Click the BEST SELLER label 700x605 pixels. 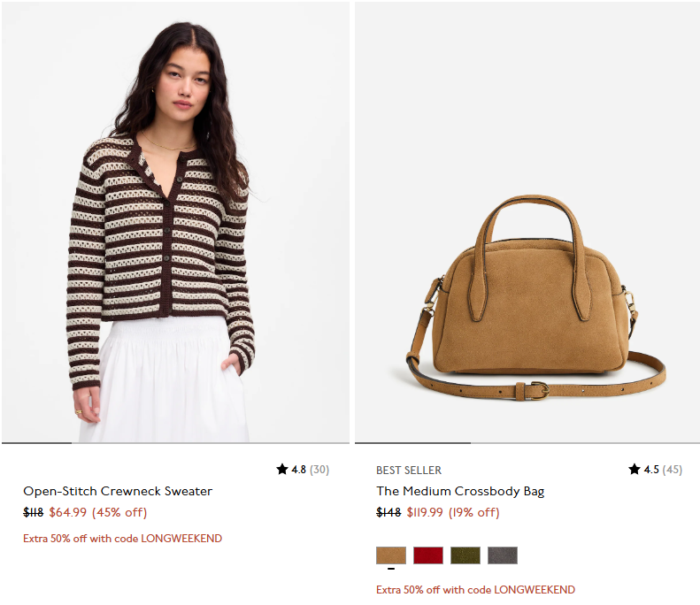coord(409,471)
